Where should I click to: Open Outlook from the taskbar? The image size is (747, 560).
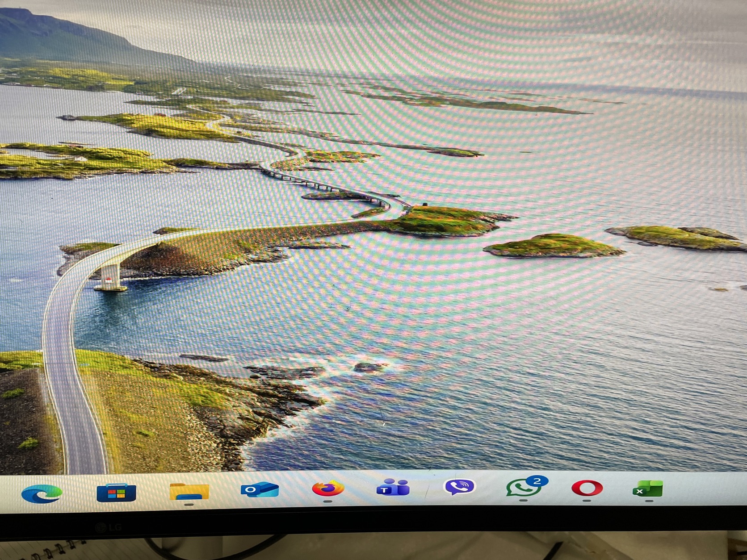coord(260,490)
